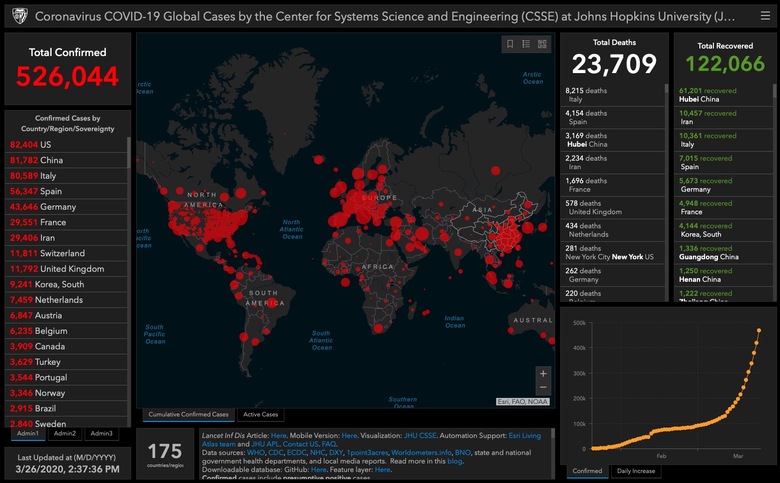Click the 8,215 deaths Italy entry

[612, 95]
